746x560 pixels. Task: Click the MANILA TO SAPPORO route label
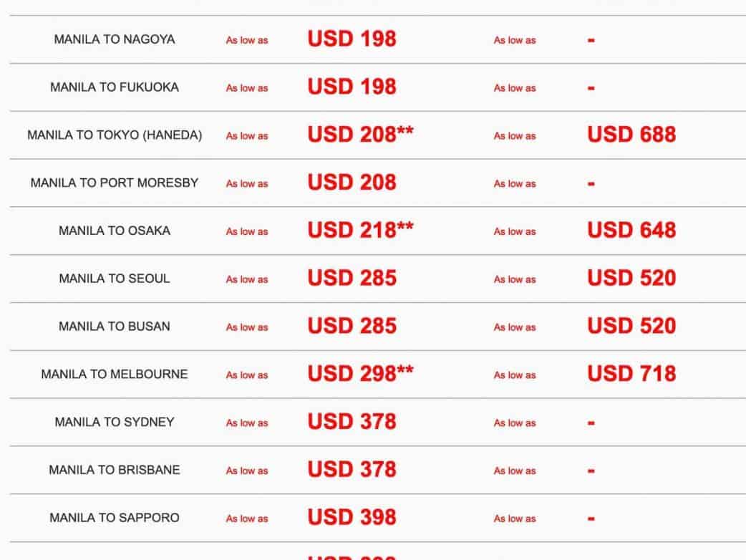(x=115, y=517)
